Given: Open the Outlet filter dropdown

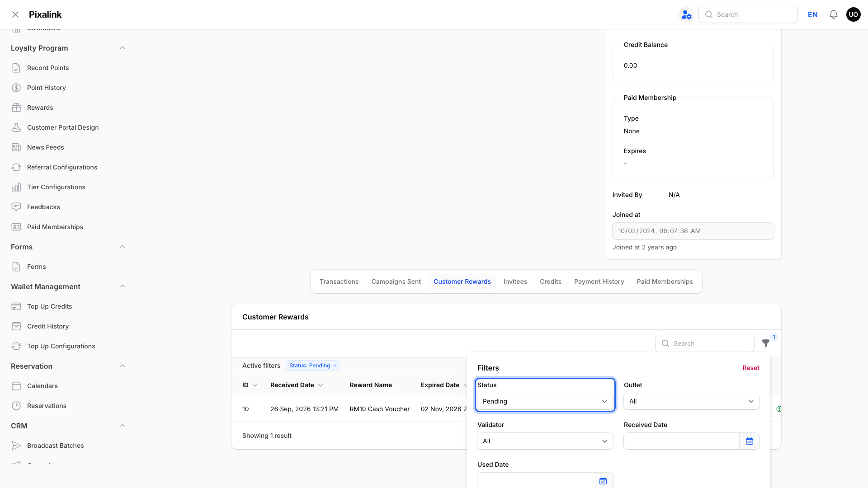Looking at the screenshot, I should [692, 401].
